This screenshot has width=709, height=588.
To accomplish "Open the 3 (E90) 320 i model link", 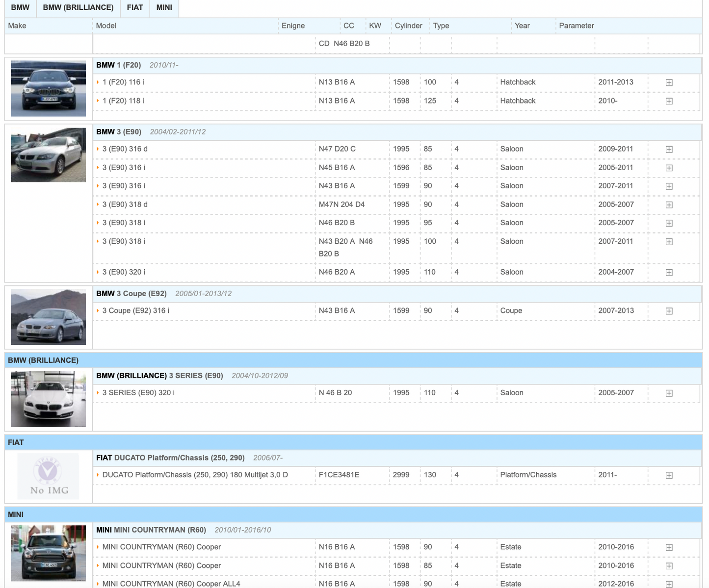I will [124, 272].
